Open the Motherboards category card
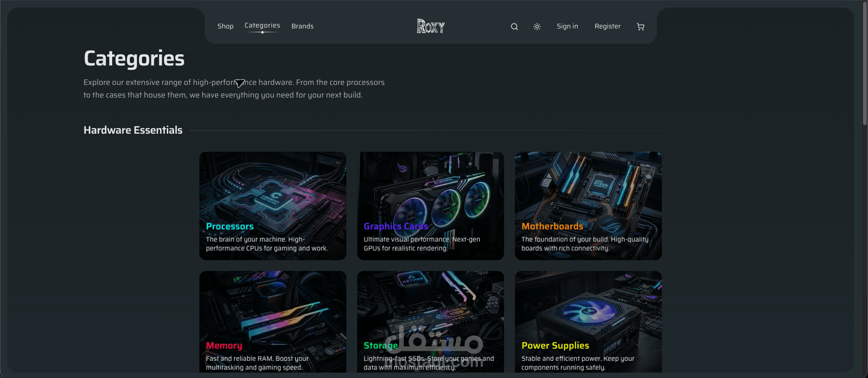 pos(588,206)
